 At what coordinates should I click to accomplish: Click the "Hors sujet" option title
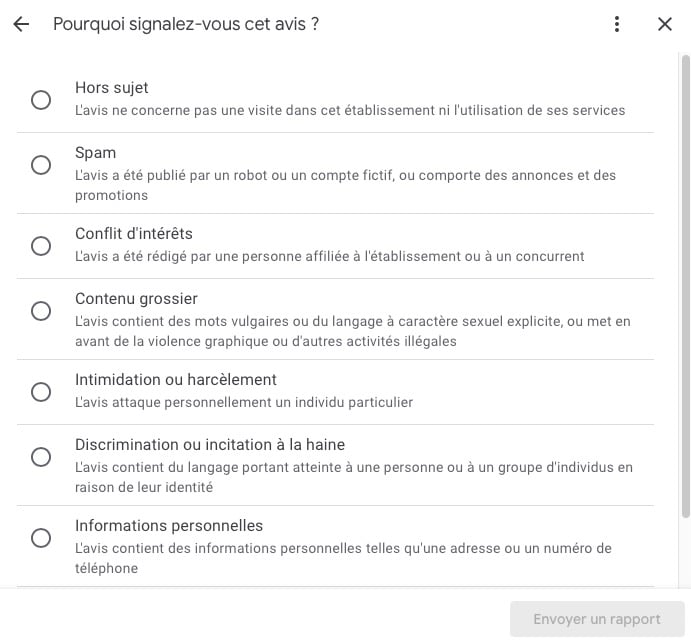(112, 88)
